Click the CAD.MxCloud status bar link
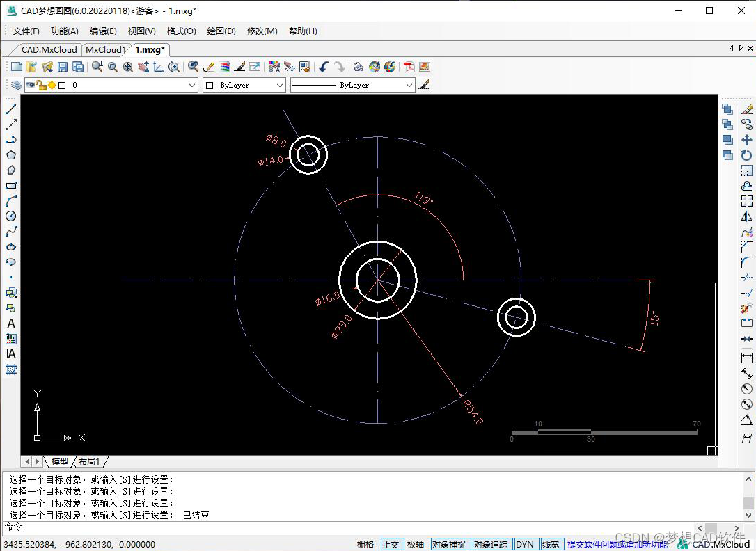 (720, 544)
